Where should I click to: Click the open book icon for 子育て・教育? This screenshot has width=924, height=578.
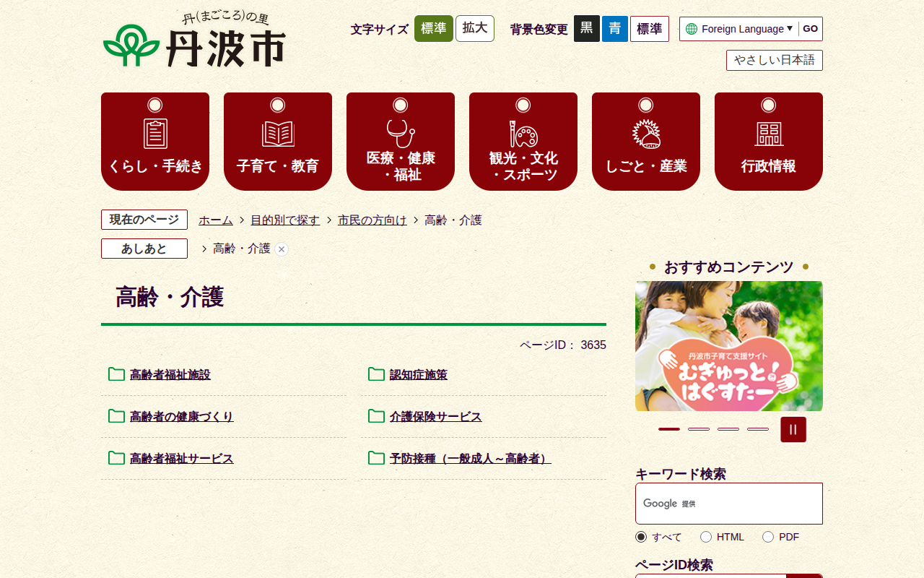coord(278,134)
